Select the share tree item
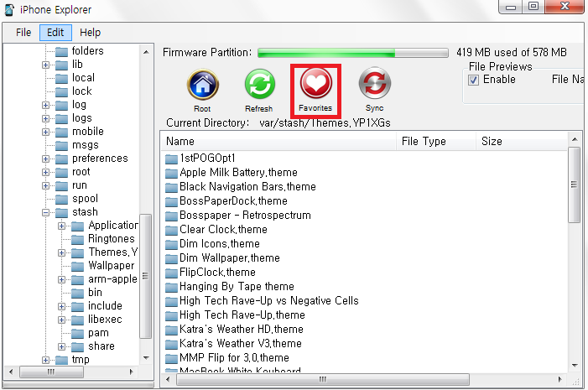Image resolution: width=588 pixels, height=390 pixels. point(101,346)
